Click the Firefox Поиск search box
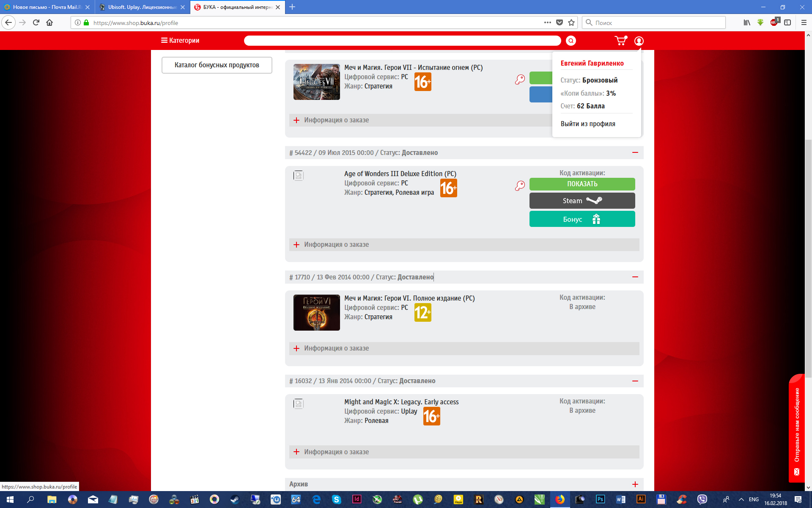812x508 pixels. (x=654, y=23)
